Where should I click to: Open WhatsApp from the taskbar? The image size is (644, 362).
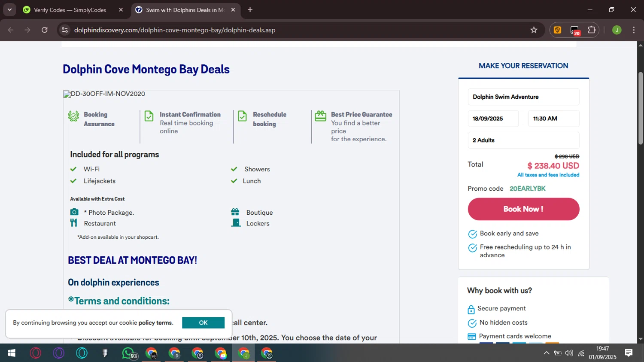click(128, 353)
